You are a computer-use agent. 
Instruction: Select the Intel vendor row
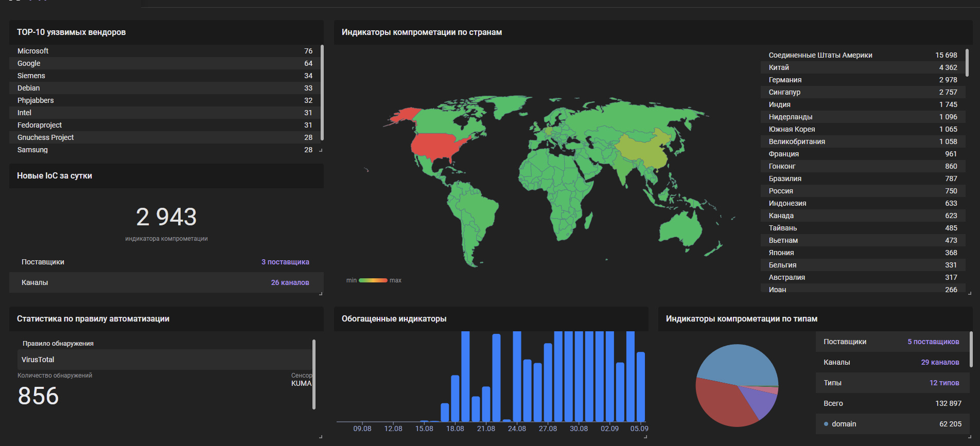[x=165, y=113]
